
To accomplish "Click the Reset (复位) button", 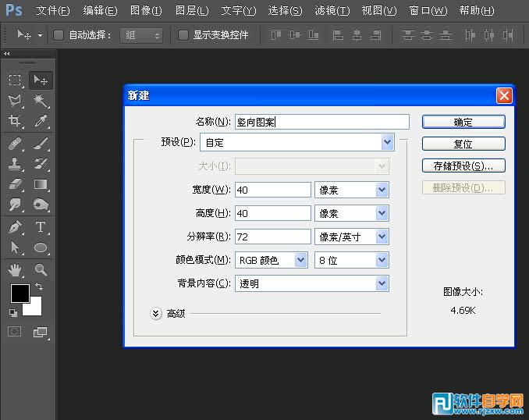I will [x=463, y=144].
